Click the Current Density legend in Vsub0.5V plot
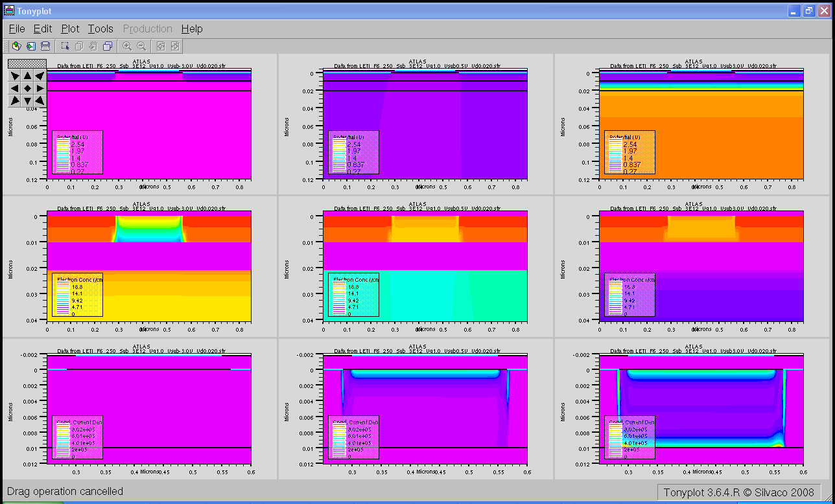Viewport: 835px width, 504px height. [353, 437]
